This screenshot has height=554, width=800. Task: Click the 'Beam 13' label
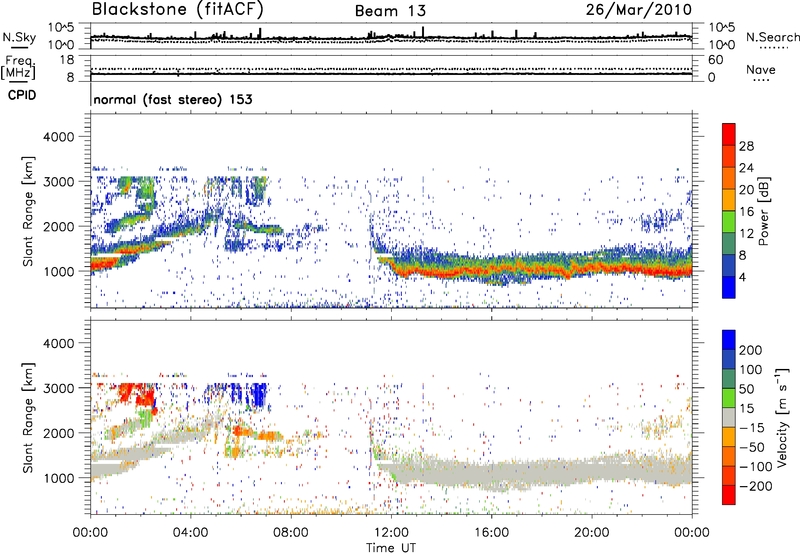click(390, 11)
